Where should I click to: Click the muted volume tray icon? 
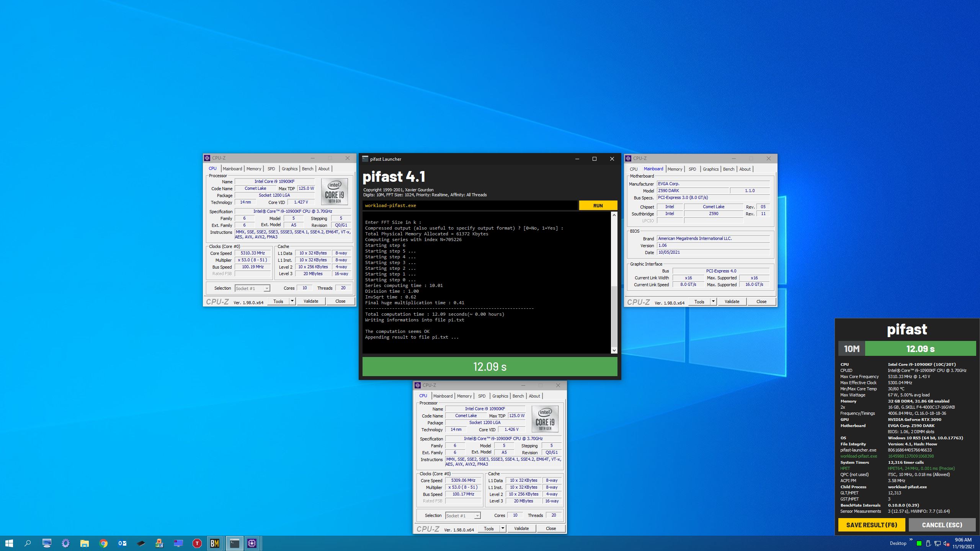pos(946,543)
